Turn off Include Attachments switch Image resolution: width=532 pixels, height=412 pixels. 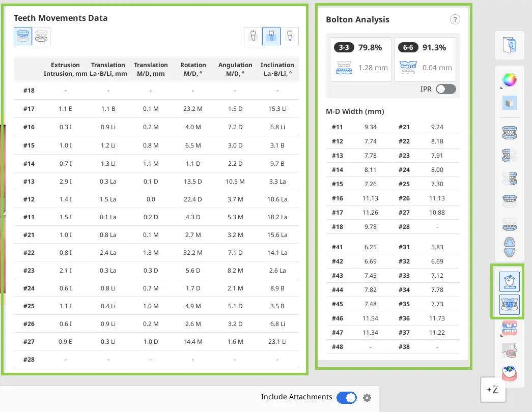tap(346, 397)
